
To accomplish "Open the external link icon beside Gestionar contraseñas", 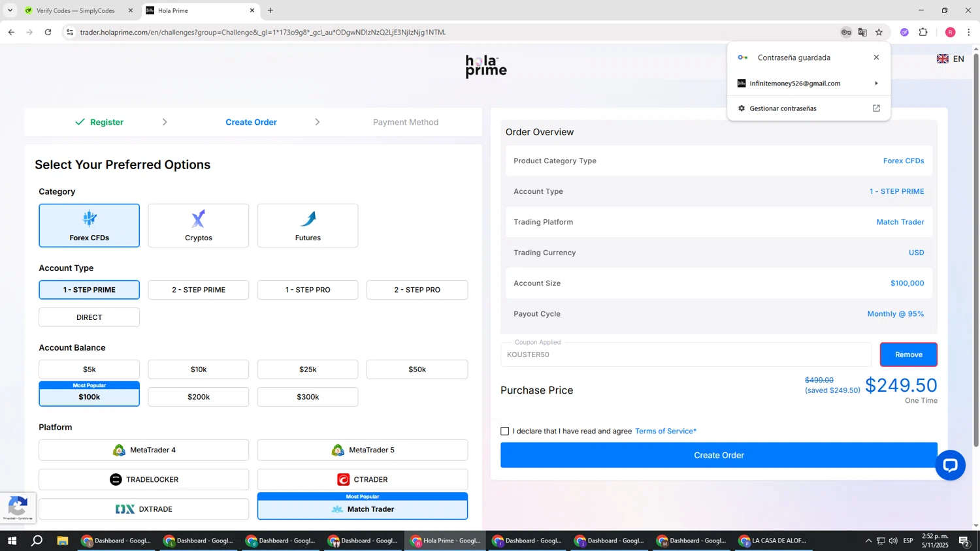I will 876,108.
